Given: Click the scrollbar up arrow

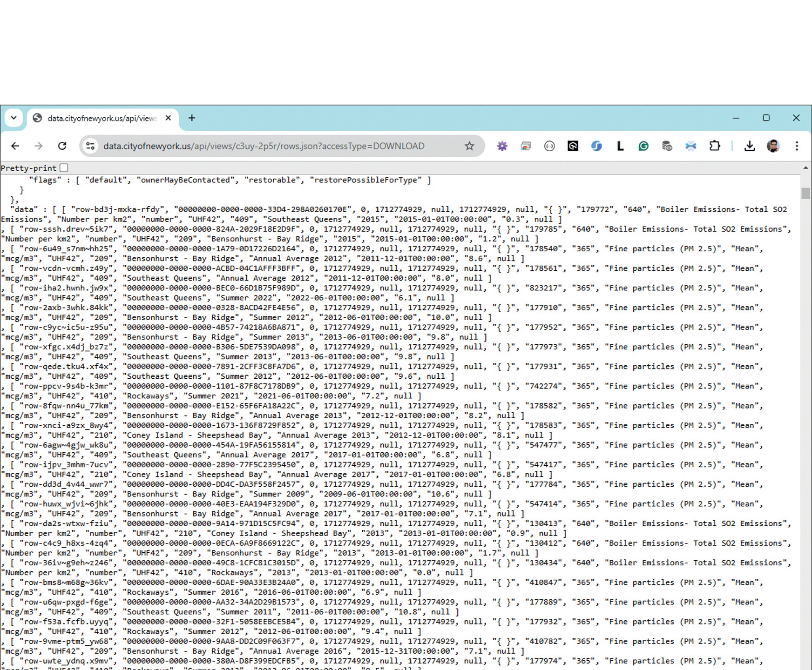Looking at the screenshot, I should pyautogui.click(x=806, y=167).
